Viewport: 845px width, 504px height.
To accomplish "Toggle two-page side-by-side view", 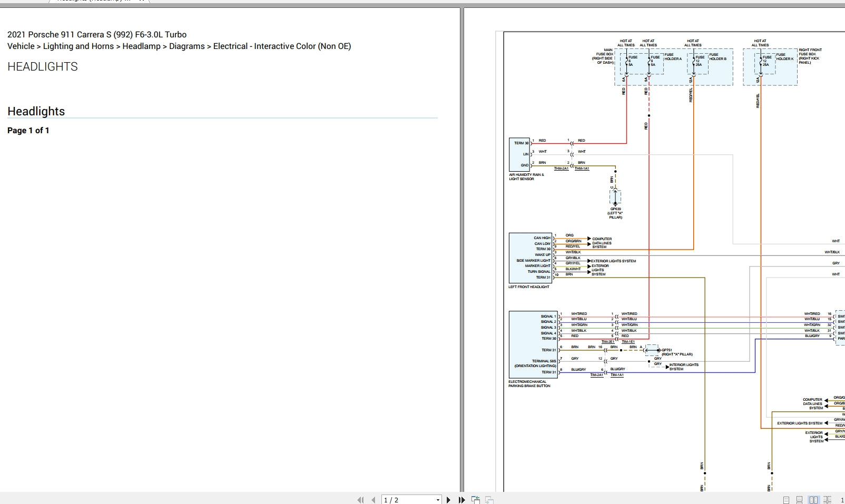I will 813,500.
